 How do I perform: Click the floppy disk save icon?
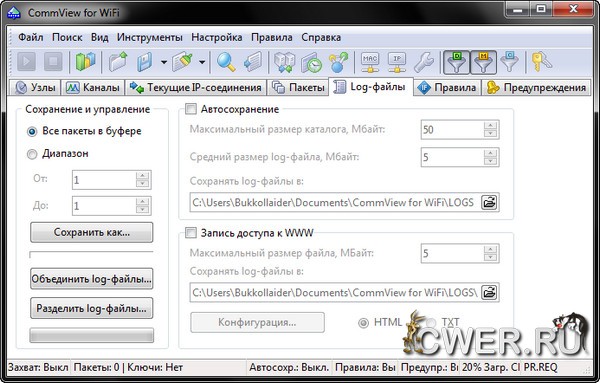(x=145, y=62)
